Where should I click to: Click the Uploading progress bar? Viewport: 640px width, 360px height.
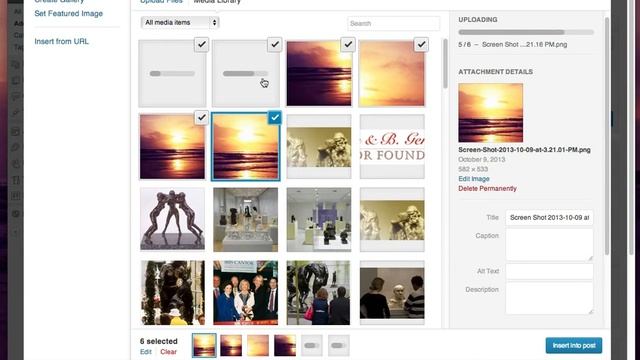tap(526, 32)
